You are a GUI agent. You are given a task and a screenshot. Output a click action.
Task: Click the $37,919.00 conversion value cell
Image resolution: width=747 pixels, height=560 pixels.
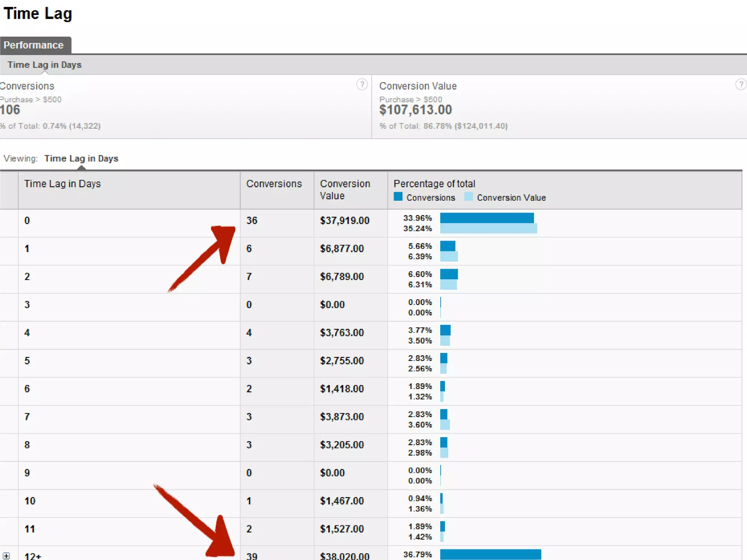pos(345,221)
